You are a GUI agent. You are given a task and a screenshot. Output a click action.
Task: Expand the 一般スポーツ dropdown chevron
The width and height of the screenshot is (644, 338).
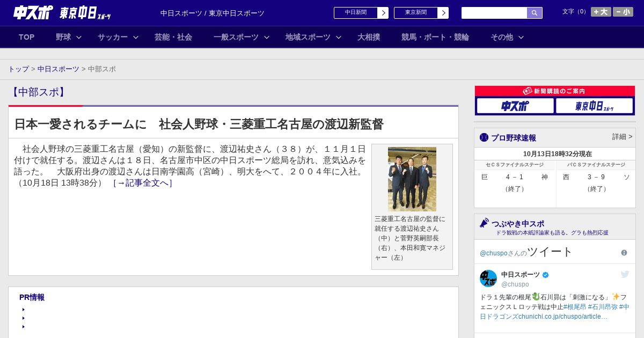[267, 37]
